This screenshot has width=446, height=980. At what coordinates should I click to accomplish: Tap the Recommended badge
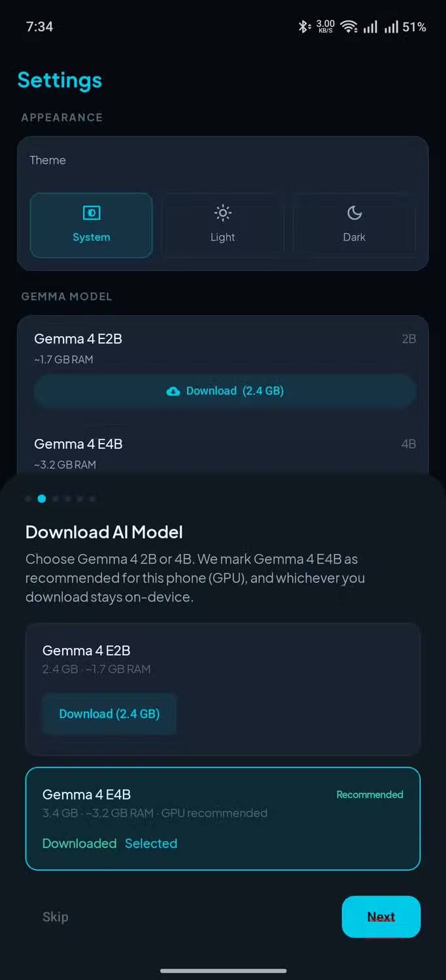(369, 794)
